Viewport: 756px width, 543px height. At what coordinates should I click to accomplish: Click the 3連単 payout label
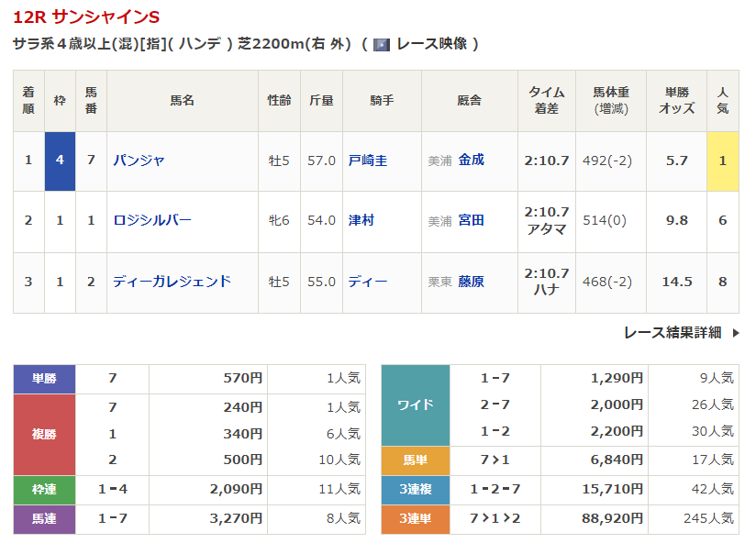[415, 519]
